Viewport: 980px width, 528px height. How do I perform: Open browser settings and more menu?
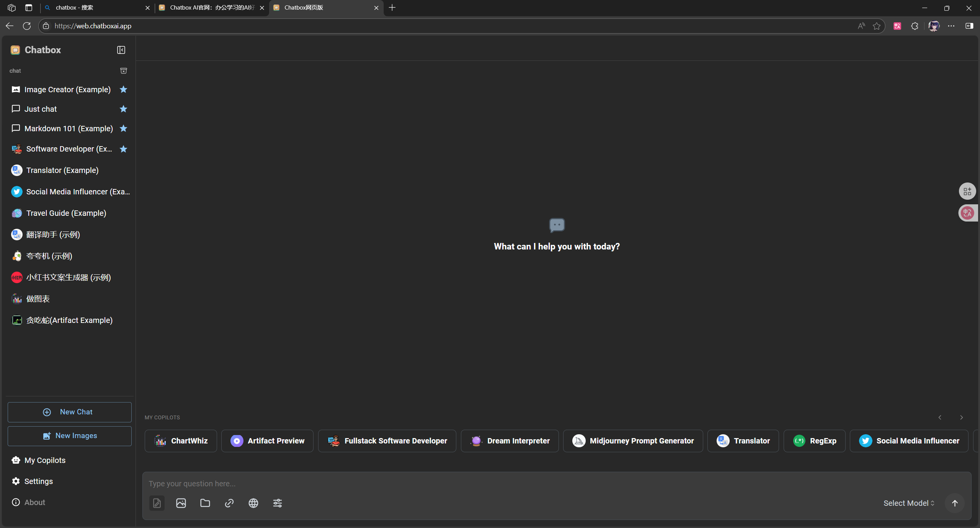(x=951, y=26)
